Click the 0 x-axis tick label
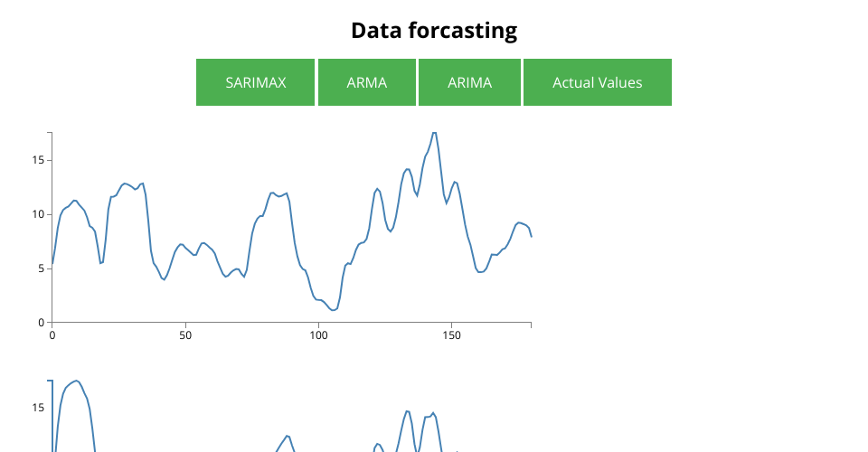The image size is (868, 452). pyautogui.click(x=52, y=335)
